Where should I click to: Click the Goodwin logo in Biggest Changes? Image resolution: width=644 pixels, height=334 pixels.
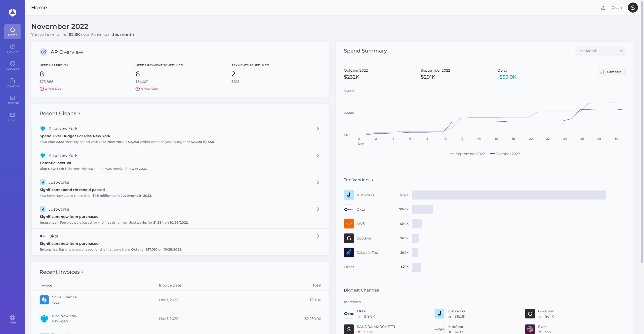(530, 314)
